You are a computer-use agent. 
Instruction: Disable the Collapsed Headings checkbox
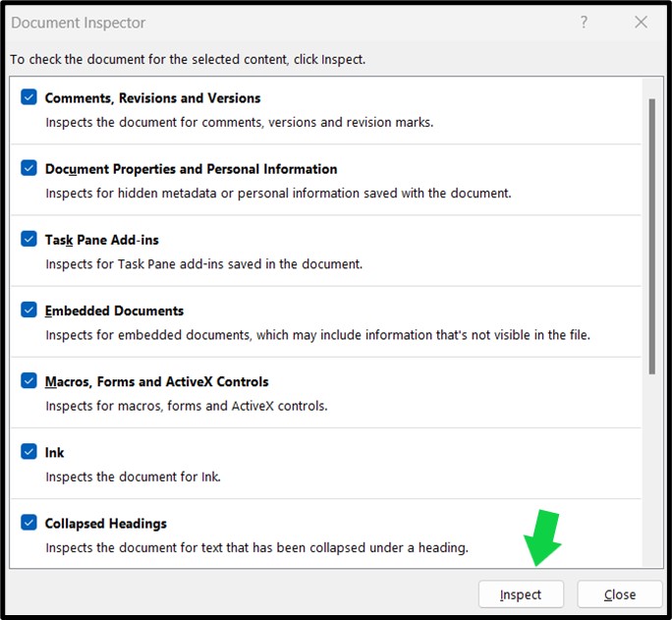(x=29, y=522)
